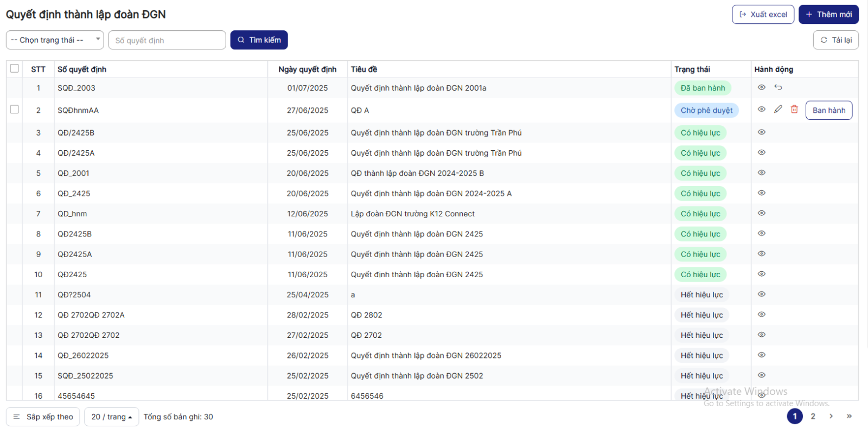The height and width of the screenshot is (429, 868).
Task: View QĐ_hnm decision via eye icon
Action: point(761,213)
